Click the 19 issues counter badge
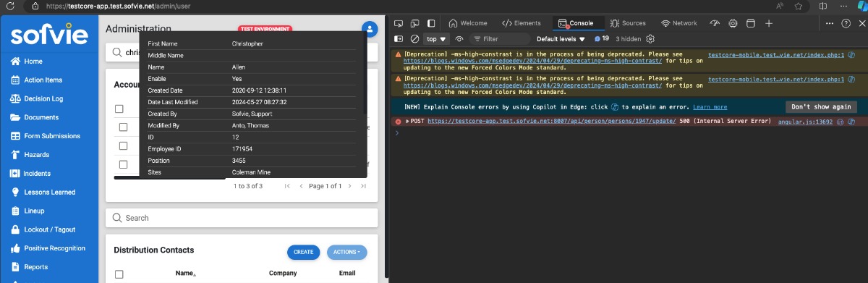Viewport: 868px width, 283px height. [602, 39]
